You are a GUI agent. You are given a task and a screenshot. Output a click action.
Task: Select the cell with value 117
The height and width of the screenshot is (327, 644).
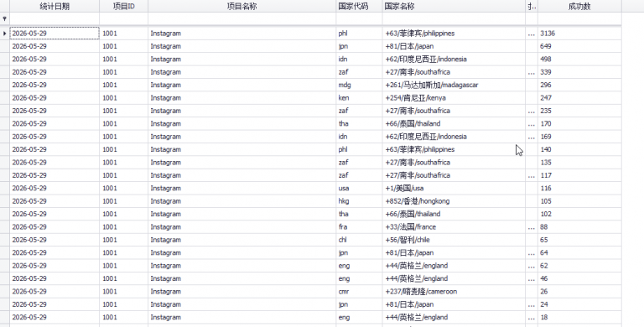(579, 175)
